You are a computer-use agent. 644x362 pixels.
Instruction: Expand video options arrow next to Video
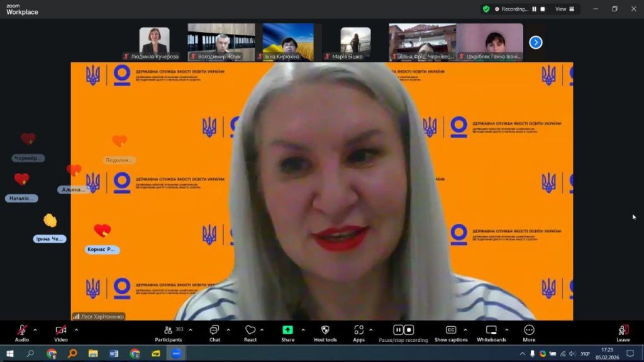[76, 330]
